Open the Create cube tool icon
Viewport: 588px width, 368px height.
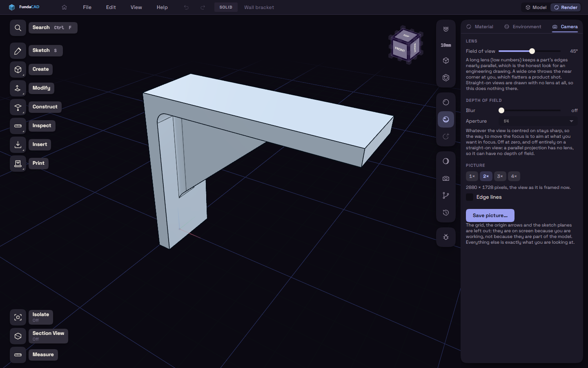tap(18, 70)
